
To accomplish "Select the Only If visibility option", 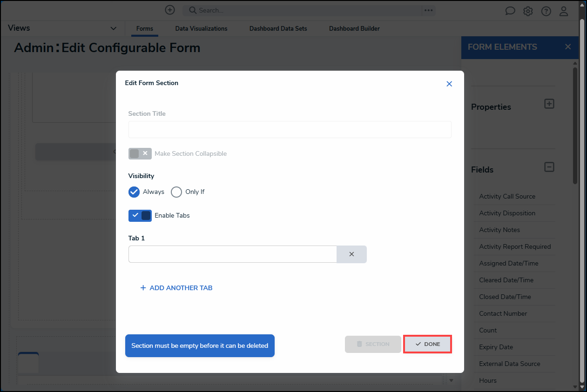I will [x=176, y=192].
